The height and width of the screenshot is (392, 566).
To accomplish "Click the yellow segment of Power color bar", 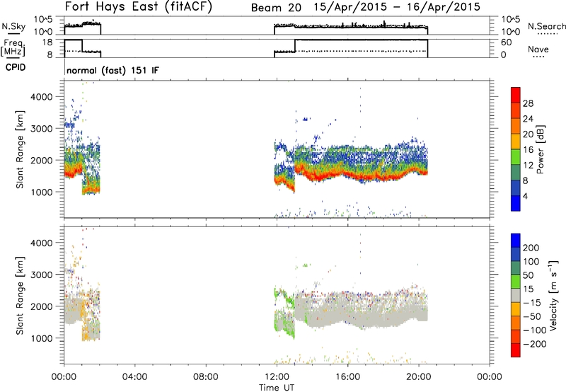I will coord(516,142).
